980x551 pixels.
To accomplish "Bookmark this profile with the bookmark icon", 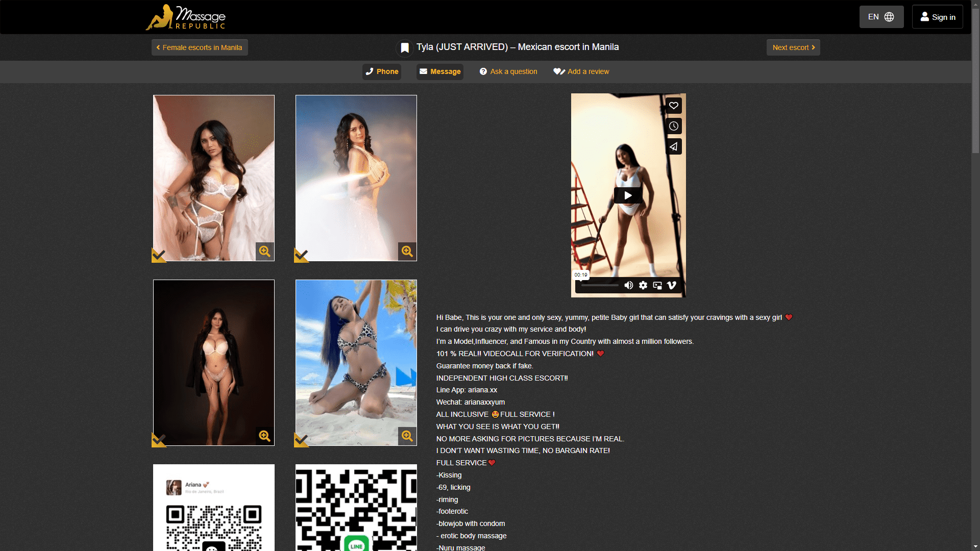I will (x=405, y=48).
